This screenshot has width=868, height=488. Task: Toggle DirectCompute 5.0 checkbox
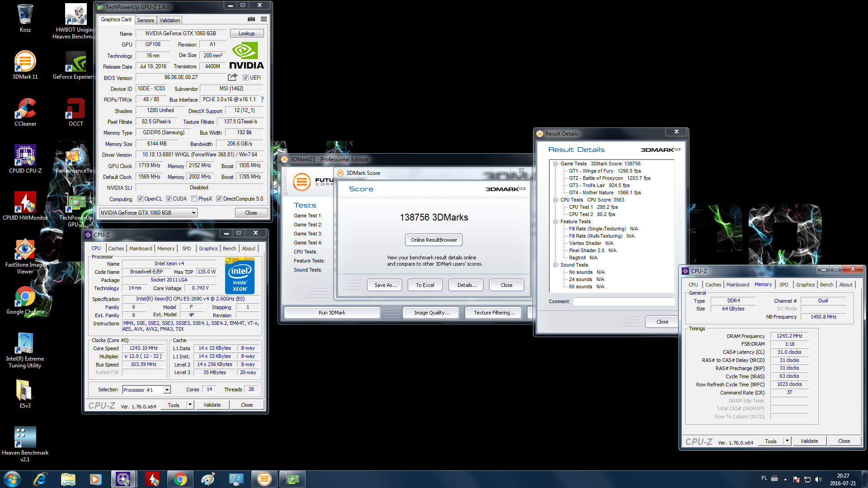[x=219, y=199]
